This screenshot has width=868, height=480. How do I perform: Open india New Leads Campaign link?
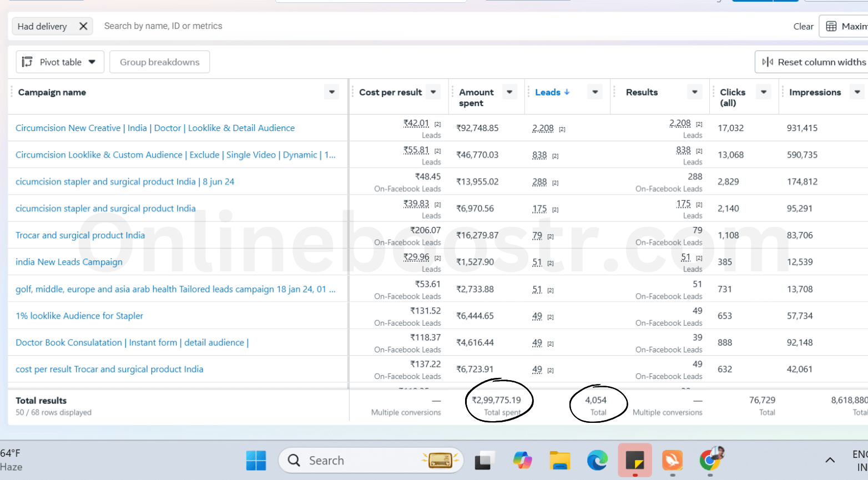click(69, 262)
